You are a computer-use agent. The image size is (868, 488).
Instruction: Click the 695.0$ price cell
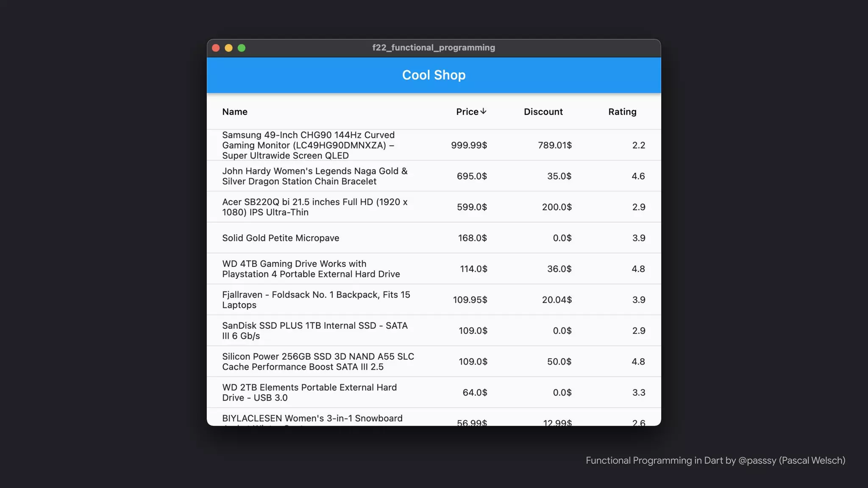point(472,176)
